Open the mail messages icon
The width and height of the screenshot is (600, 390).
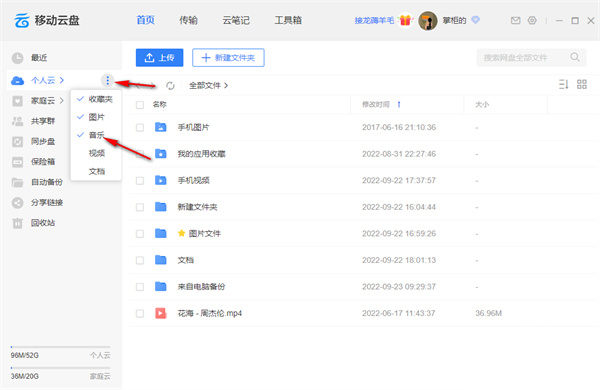click(x=515, y=20)
